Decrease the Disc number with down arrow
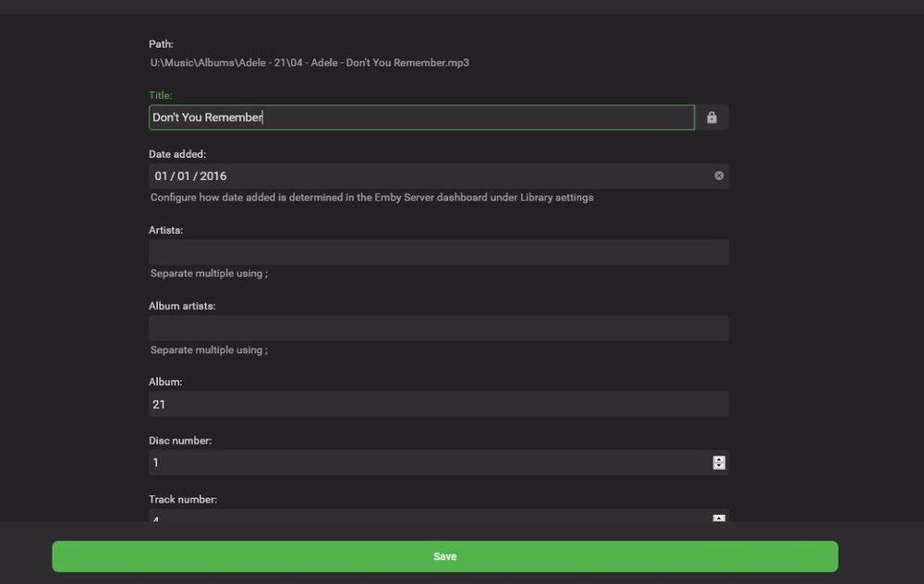This screenshot has width=924, height=584. click(719, 466)
